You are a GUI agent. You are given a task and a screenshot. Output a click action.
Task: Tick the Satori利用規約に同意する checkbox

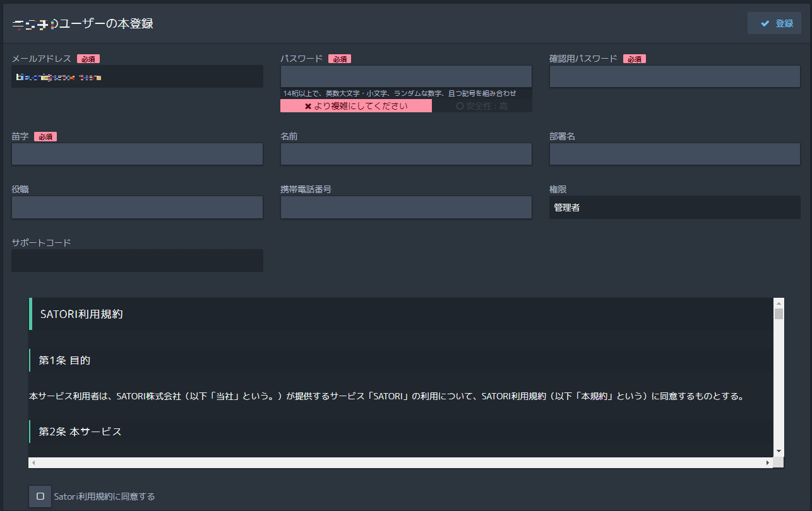[x=40, y=496]
